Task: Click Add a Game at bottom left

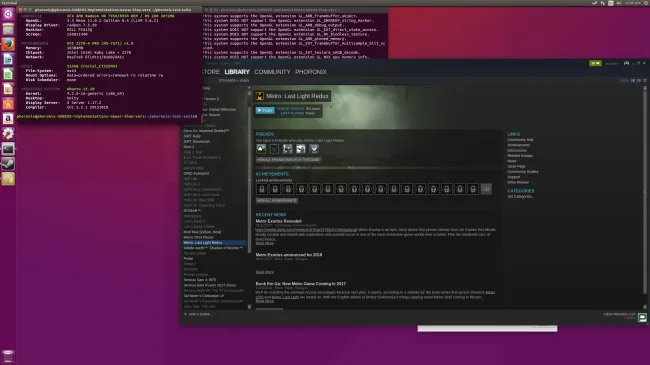Action: click(199, 314)
